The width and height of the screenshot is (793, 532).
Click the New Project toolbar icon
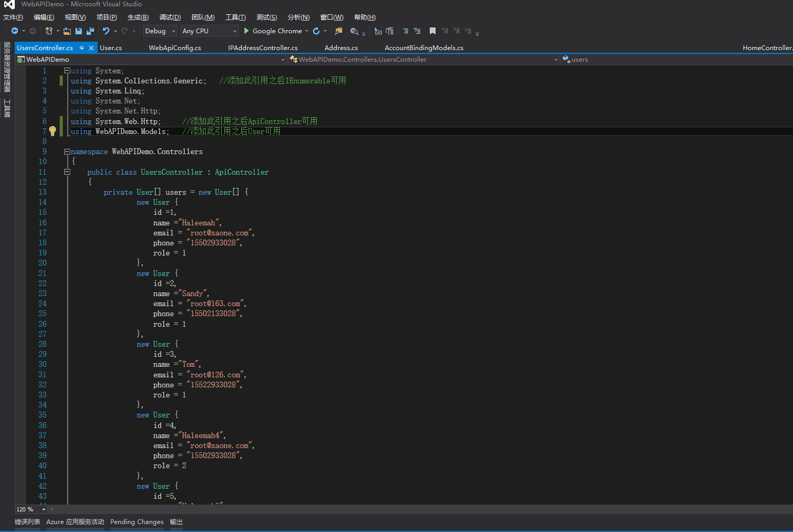tap(49, 31)
